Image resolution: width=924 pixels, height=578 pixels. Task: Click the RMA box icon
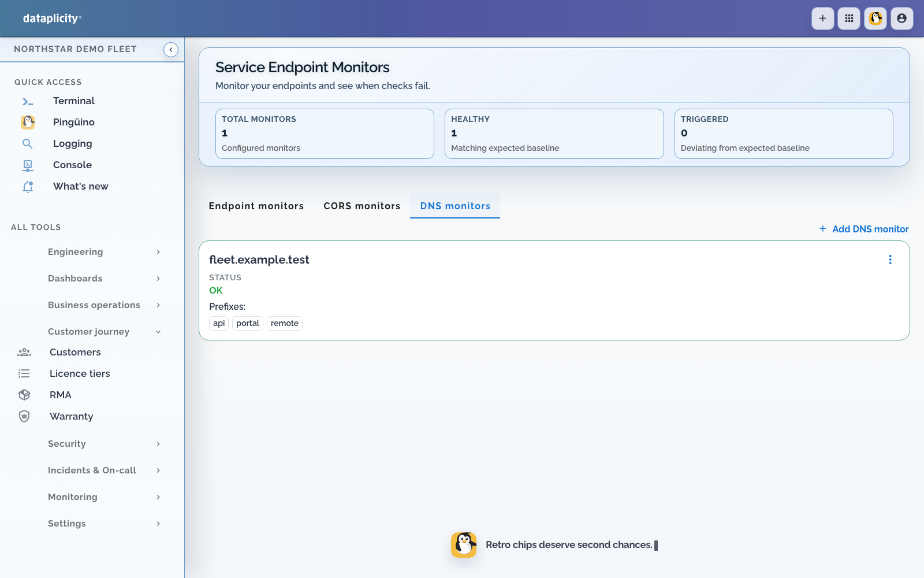click(24, 395)
